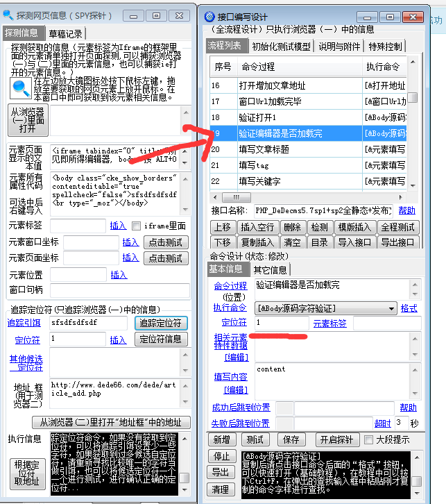Click 点击测试 next to 元素窗口坐标
The height and width of the screenshot is (504, 446).
(x=166, y=242)
